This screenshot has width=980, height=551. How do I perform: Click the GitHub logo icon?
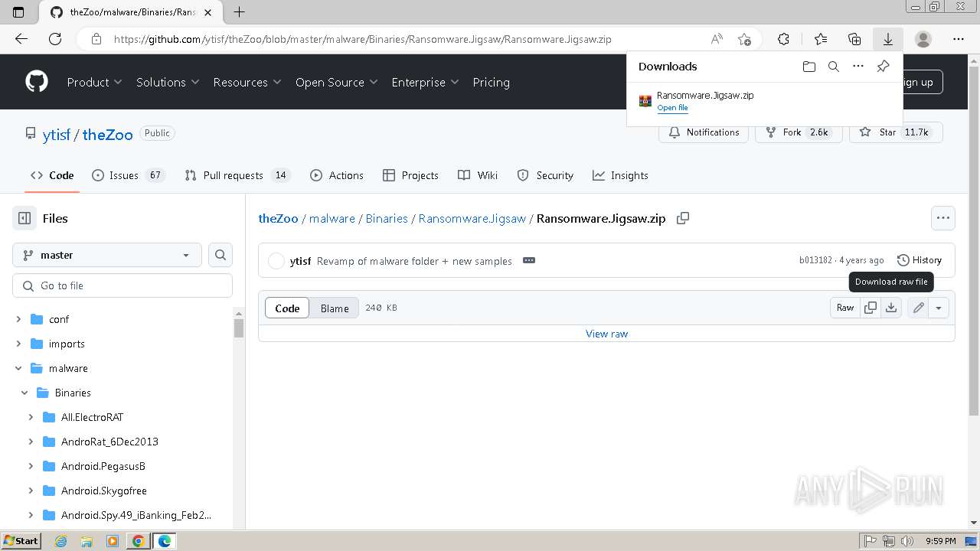coord(37,82)
